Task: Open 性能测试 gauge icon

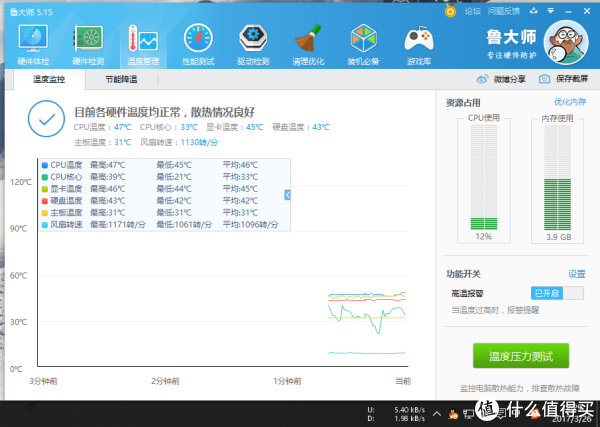Action: (x=198, y=38)
